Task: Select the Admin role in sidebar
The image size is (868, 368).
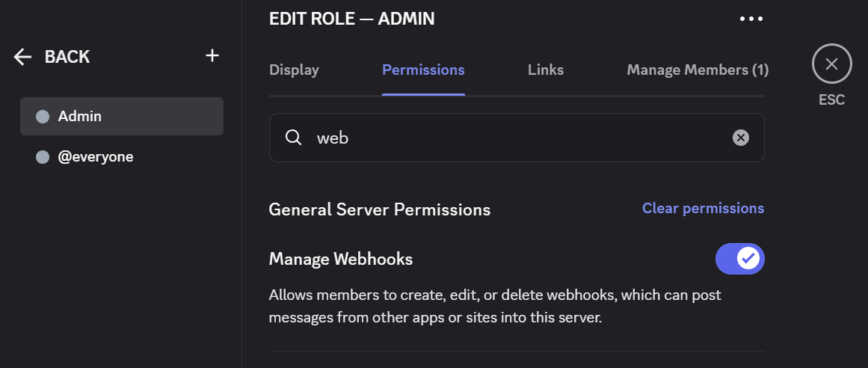Action: pyautogui.click(x=122, y=117)
